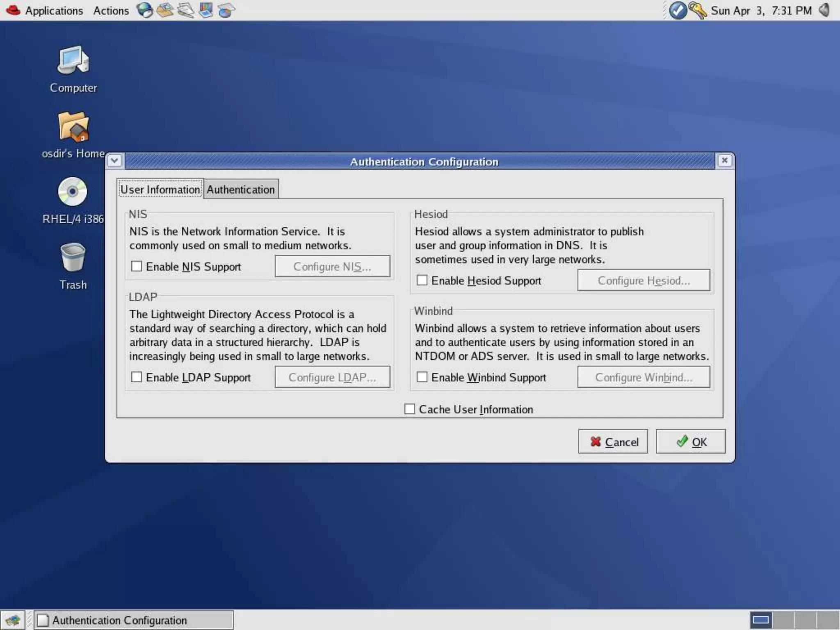Click the Cancel button
This screenshot has width=840, height=630.
click(613, 442)
